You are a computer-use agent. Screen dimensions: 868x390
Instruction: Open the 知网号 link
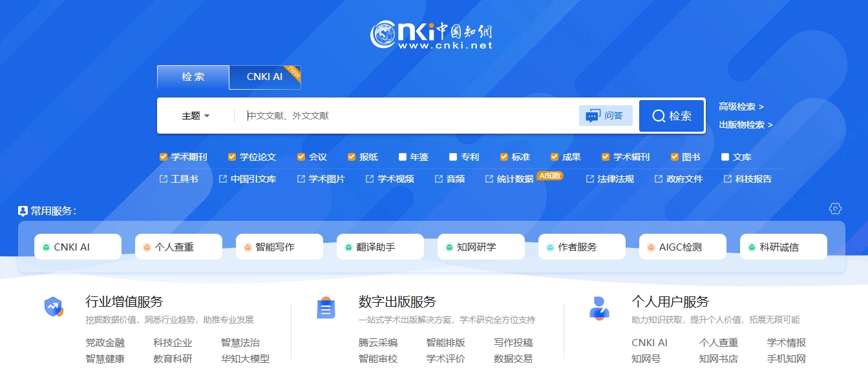[x=646, y=359]
